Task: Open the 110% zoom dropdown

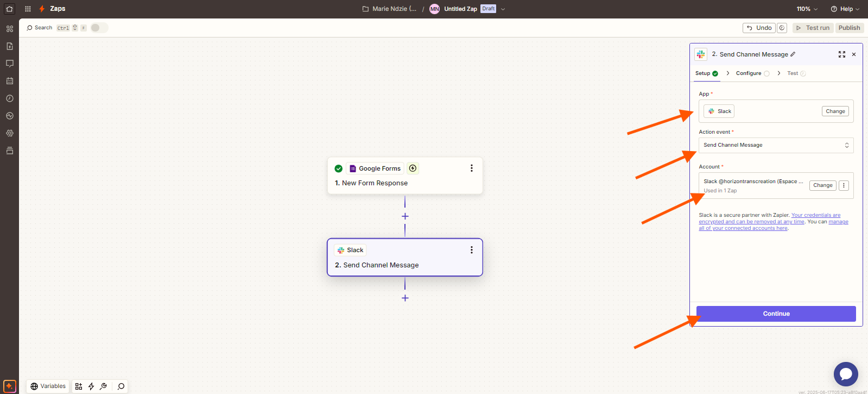Action: [x=807, y=9]
